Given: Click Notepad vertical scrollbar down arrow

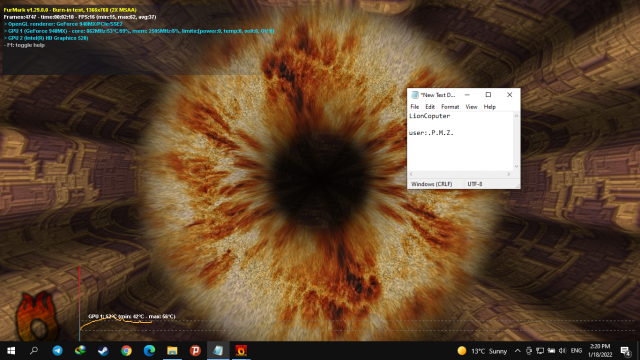Looking at the screenshot, I should (x=516, y=167).
